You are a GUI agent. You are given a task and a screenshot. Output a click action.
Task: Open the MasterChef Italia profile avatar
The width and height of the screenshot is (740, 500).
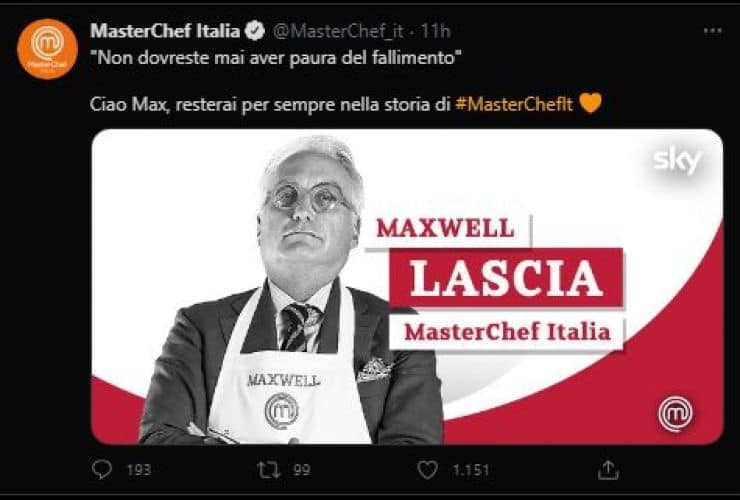click(x=47, y=49)
